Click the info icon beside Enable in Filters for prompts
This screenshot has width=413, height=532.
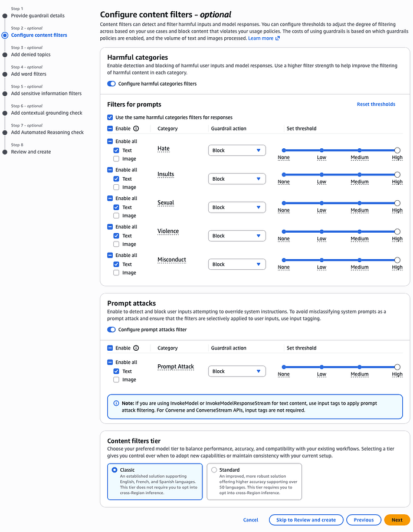(136, 128)
